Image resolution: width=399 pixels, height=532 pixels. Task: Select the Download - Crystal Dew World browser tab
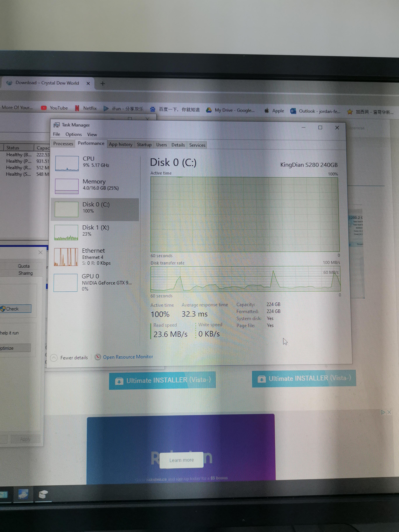(x=47, y=83)
